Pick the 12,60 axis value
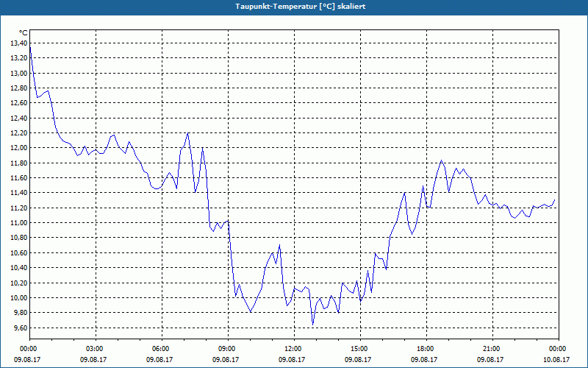 click(20, 103)
